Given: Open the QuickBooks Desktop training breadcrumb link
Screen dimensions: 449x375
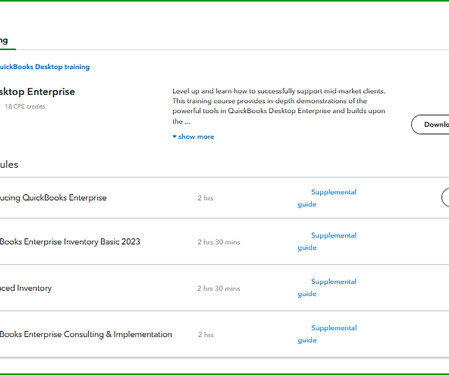Looking at the screenshot, I should click(45, 67).
